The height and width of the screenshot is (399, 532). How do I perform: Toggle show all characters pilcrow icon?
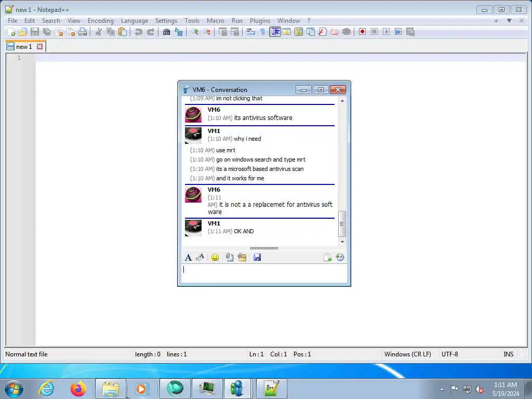pyautogui.click(x=262, y=32)
